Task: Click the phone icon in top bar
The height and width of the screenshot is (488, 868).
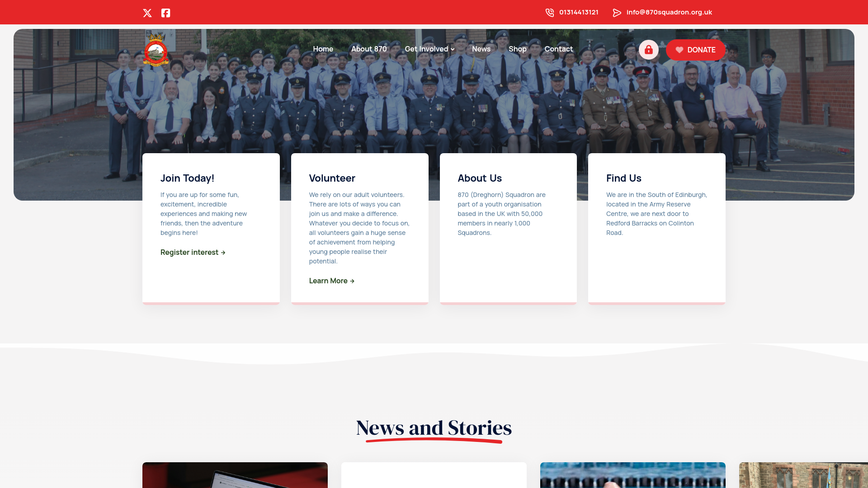Action: (x=550, y=13)
